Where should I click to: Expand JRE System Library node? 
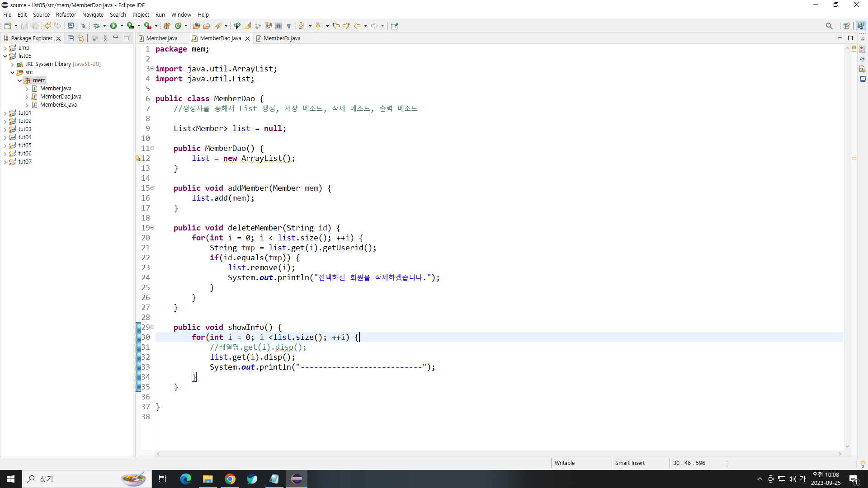tap(12, 64)
